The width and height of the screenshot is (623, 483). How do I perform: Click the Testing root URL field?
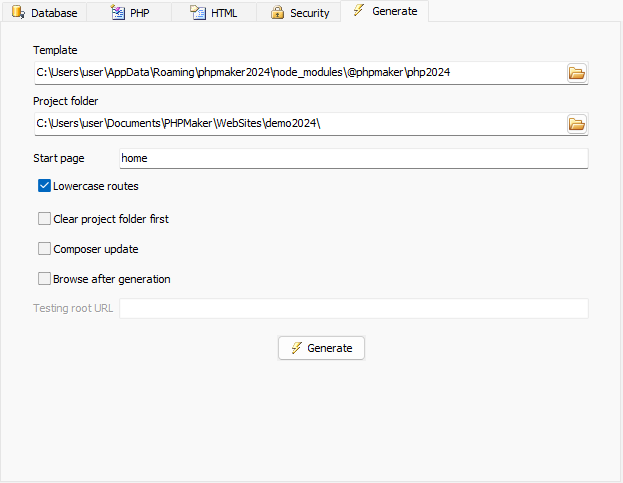pyautogui.click(x=353, y=308)
